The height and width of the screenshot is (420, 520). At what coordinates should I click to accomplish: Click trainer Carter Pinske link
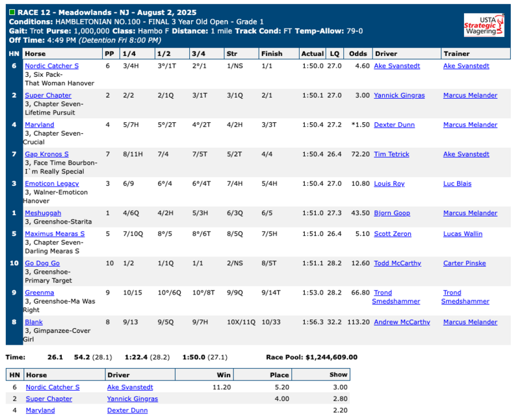465,263
